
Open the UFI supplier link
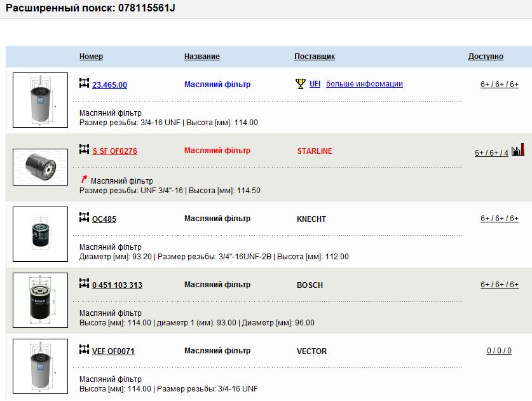(315, 84)
